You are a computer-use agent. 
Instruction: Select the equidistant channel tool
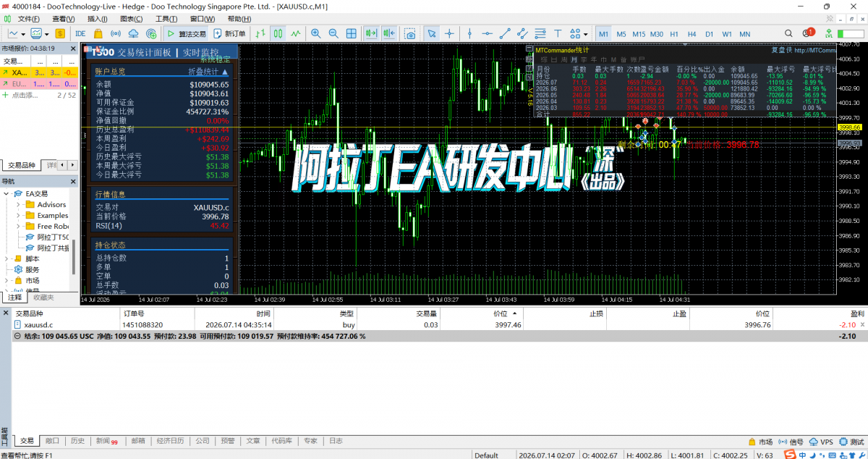click(522, 33)
